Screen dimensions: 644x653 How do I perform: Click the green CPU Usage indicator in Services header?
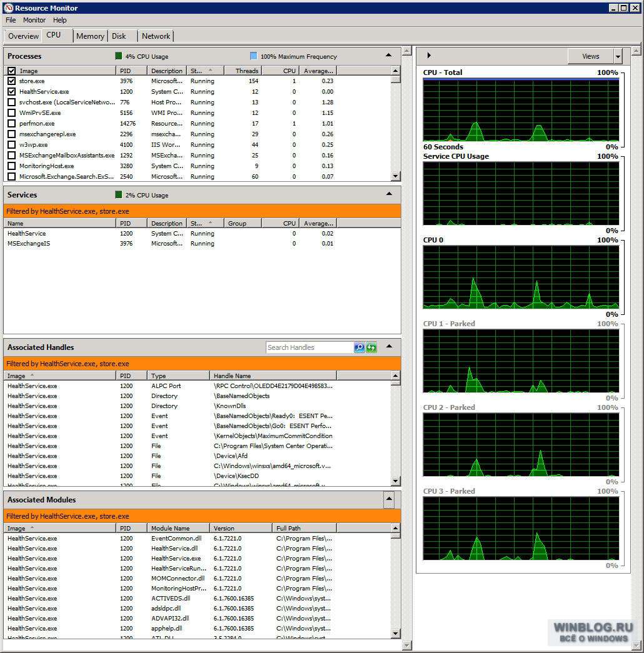(118, 195)
